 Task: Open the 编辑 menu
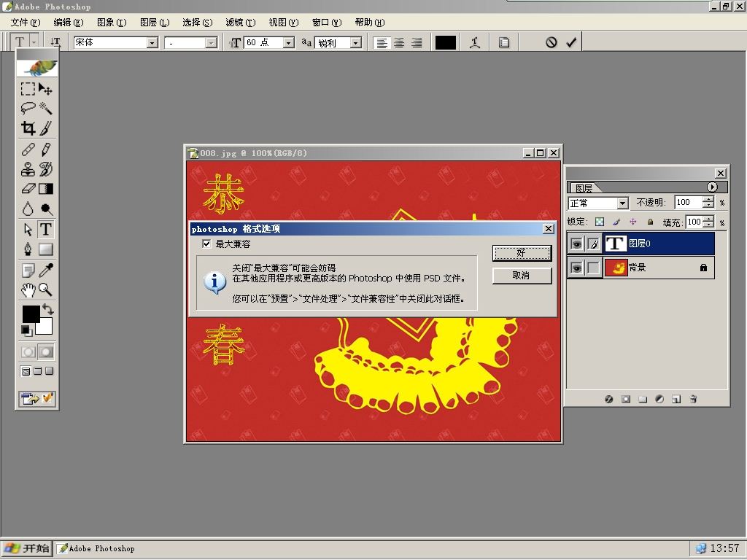(69, 23)
